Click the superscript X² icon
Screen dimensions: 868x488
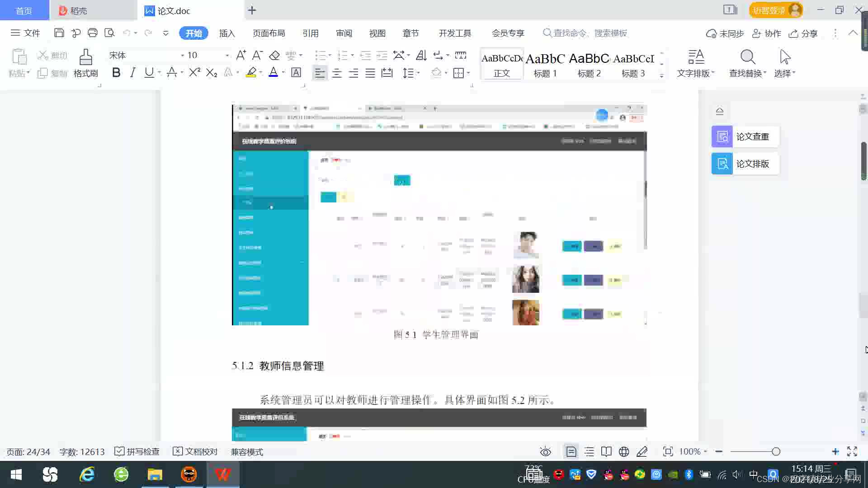(194, 73)
